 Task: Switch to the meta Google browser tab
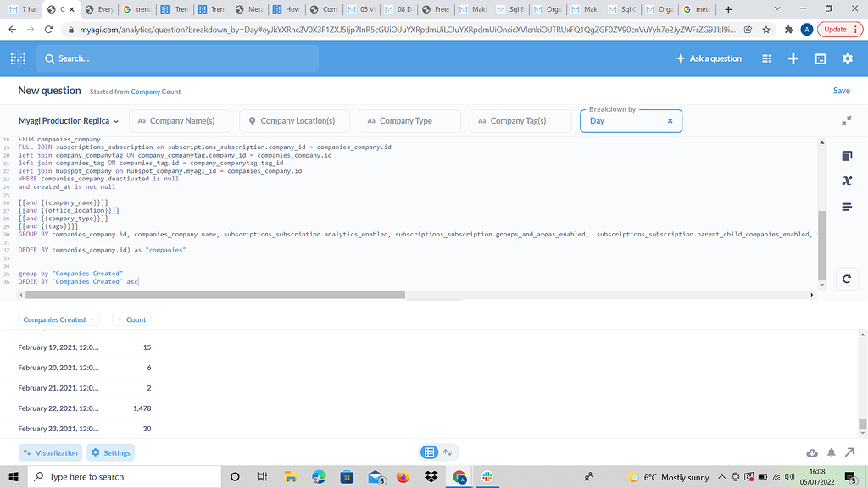(697, 9)
